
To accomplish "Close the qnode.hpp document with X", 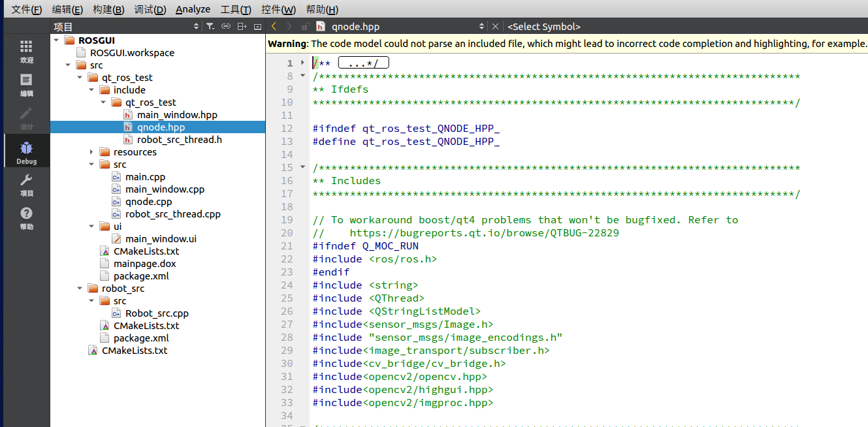I will [x=495, y=27].
